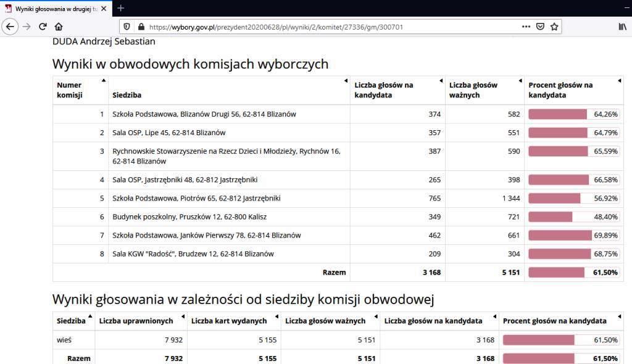Screen dimensions: 632x364
Task: Sort lower table by Procent głosów na kandydata
Action: pyautogui.click(x=620, y=316)
